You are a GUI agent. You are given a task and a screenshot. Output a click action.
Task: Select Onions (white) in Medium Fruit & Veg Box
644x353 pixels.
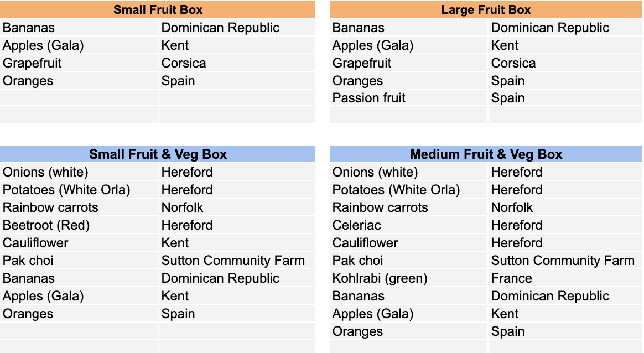[409, 172]
